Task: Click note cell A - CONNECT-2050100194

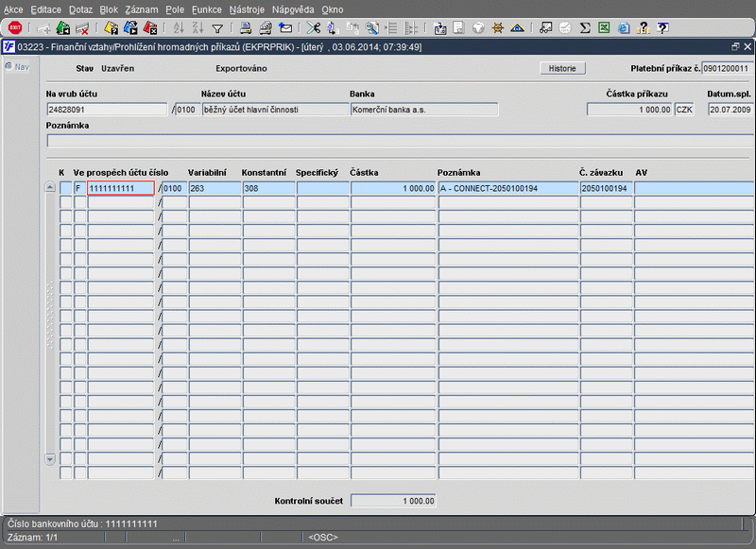Action: coord(508,188)
